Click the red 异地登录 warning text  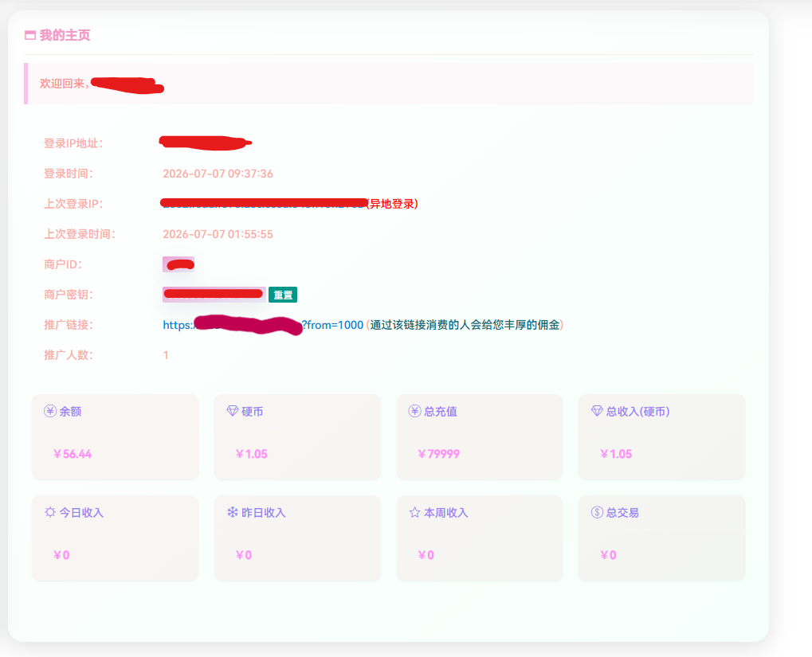click(392, 204)
